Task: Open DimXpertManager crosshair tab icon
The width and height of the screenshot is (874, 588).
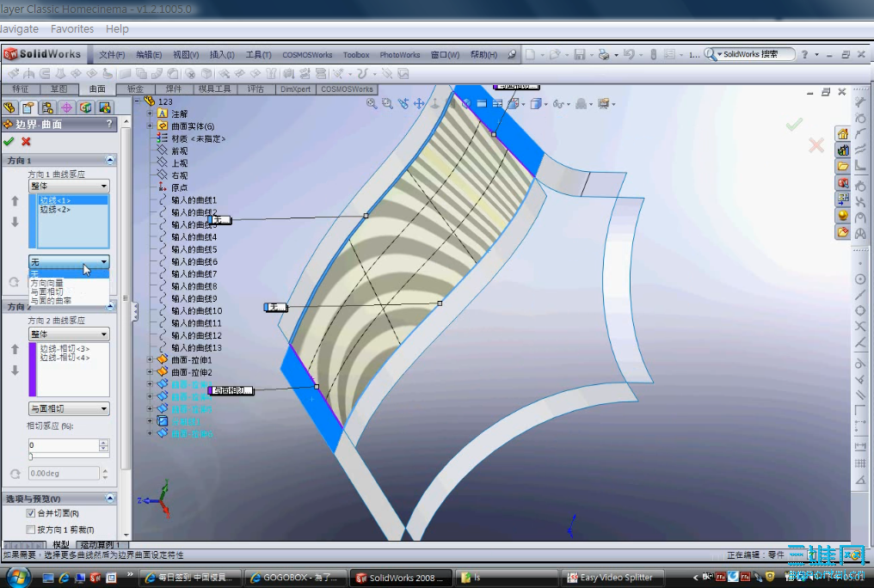Action: (66, 107)
